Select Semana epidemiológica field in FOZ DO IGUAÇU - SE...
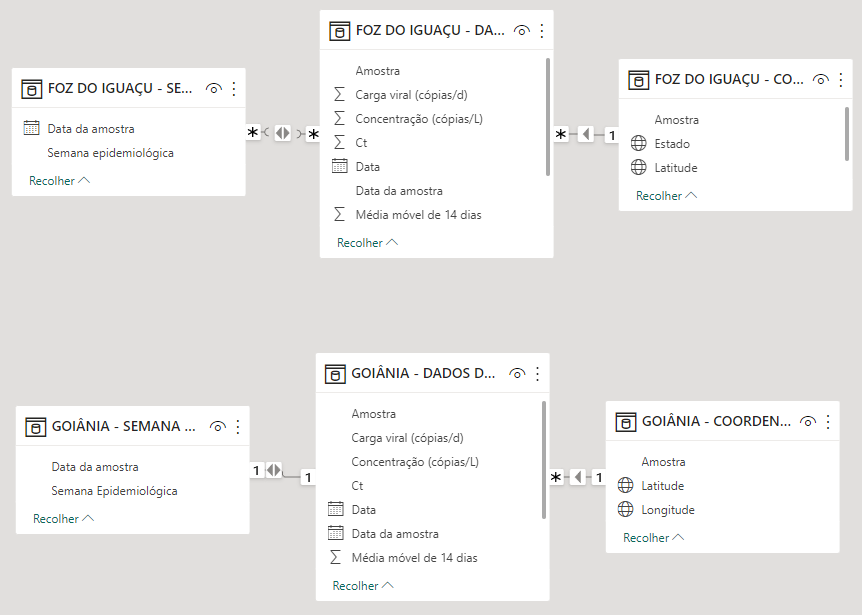Image resolution: width=862 pixels, height=615 pixels. click(x=110, y=153)
